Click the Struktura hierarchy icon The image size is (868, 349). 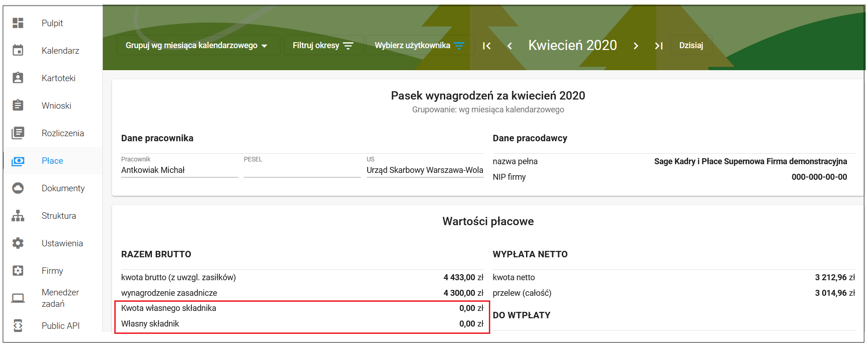coord(18,216)
